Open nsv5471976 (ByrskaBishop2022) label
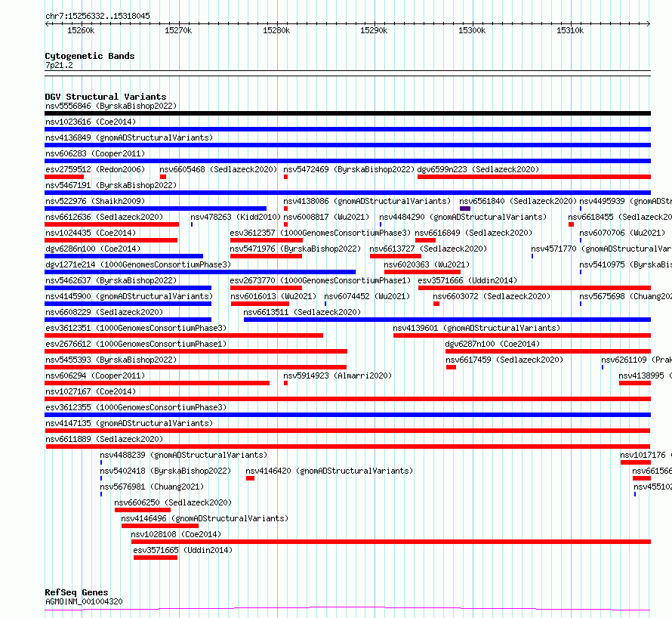This screenshot has height=618, width=672. [x=295, y=249]
